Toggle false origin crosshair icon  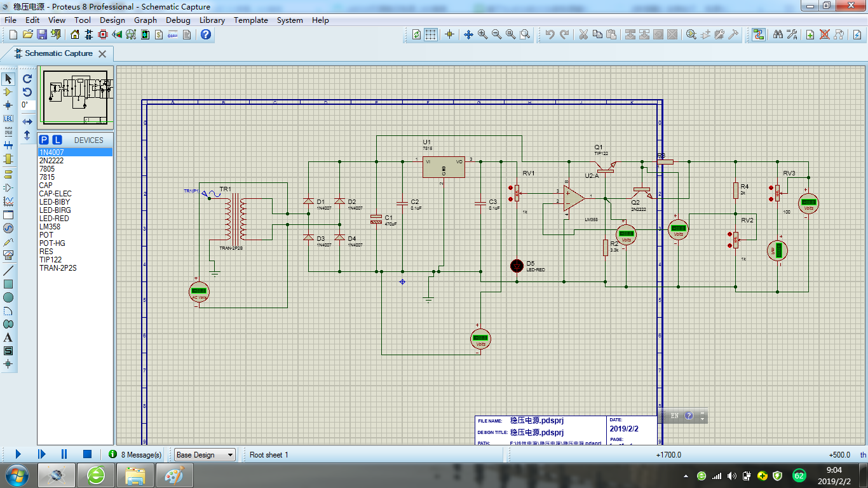pyautogui.click(x=449, y=34)
